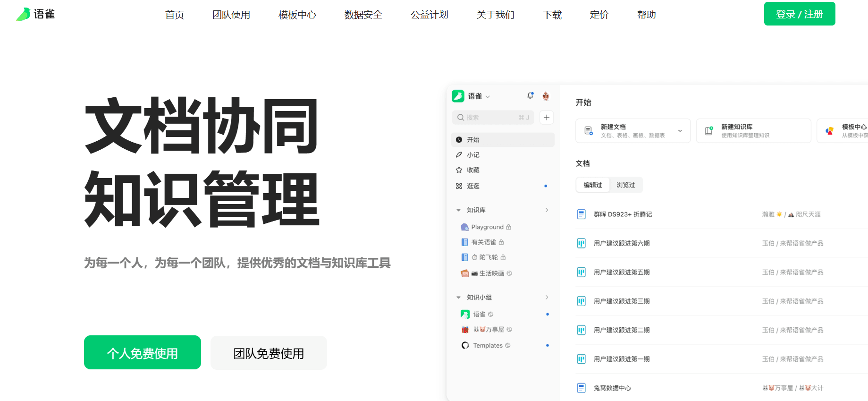
Task: Click the document icon for 群晖 DS923+ 折腾记
Action: (x=581, y=214)
